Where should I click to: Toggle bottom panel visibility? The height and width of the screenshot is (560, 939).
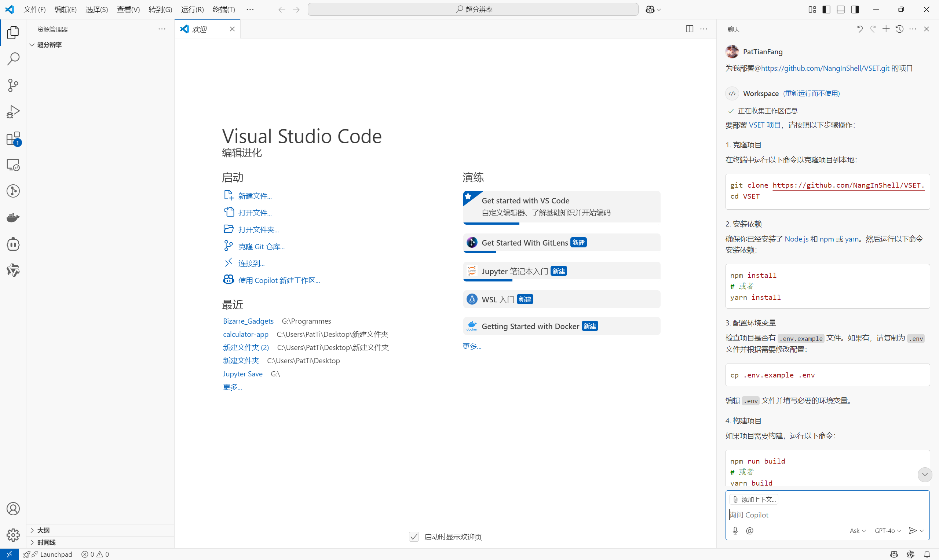[840, 10]
